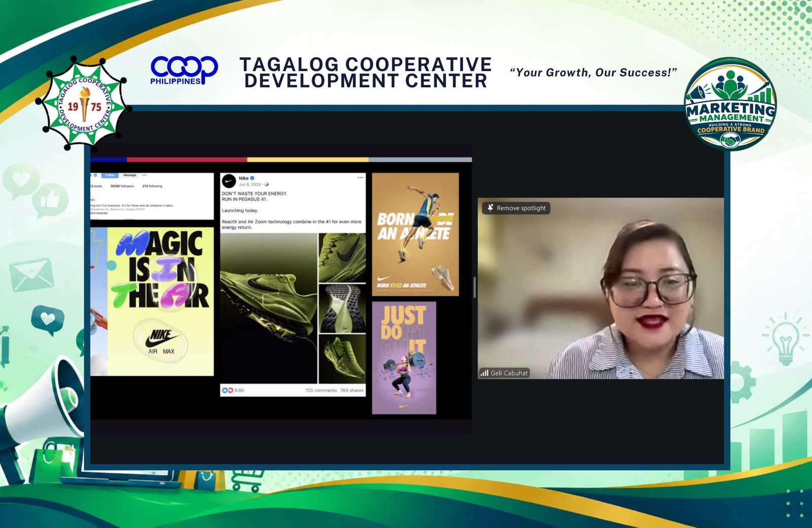Click the signal bars icon beside Geli Cabuhat
This screenshot has height=528, width=812.
(484, 373)
